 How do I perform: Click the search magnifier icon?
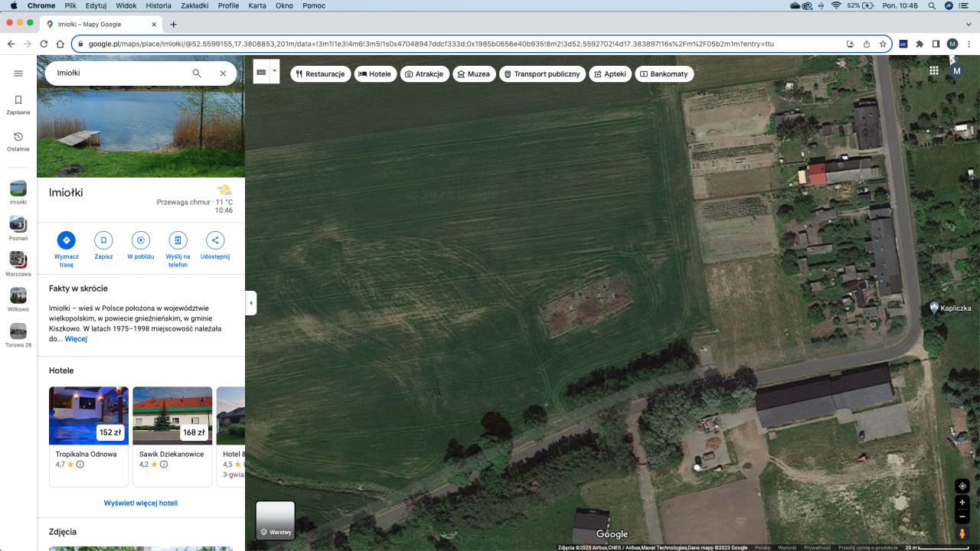[x=197, y=73]
